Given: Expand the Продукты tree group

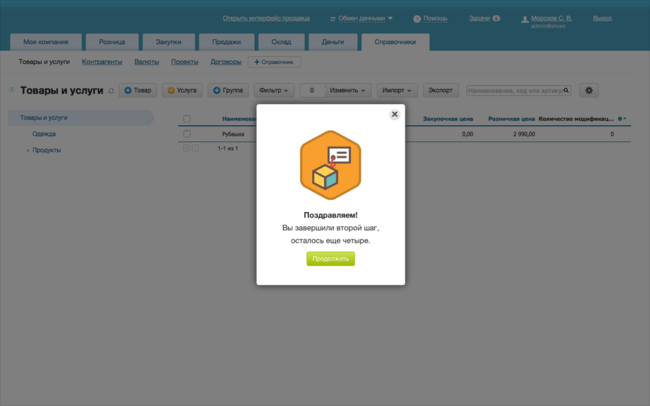Looking at the screenshot, I should pyautogui.click(x=28, y=150).
